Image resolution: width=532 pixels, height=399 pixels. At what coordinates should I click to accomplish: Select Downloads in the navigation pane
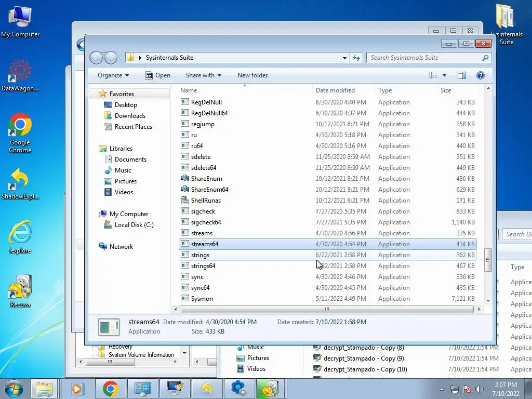(x=130, y=116)
